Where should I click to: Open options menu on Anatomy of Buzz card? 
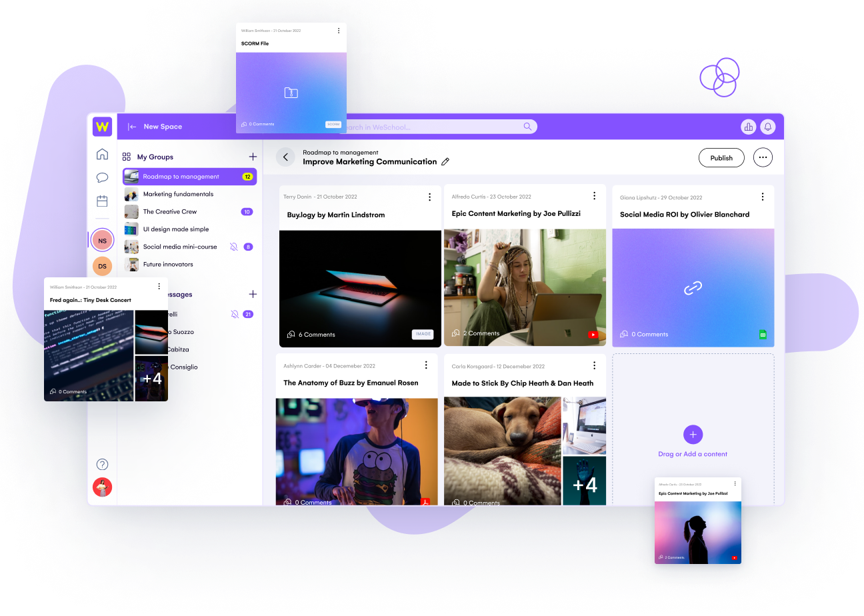(x=426, y=365)
